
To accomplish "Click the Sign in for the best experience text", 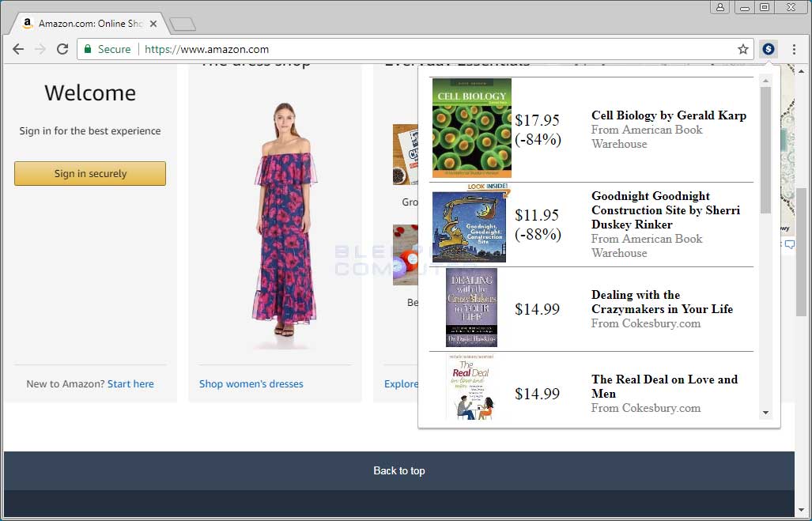I will tap(90, 131).
